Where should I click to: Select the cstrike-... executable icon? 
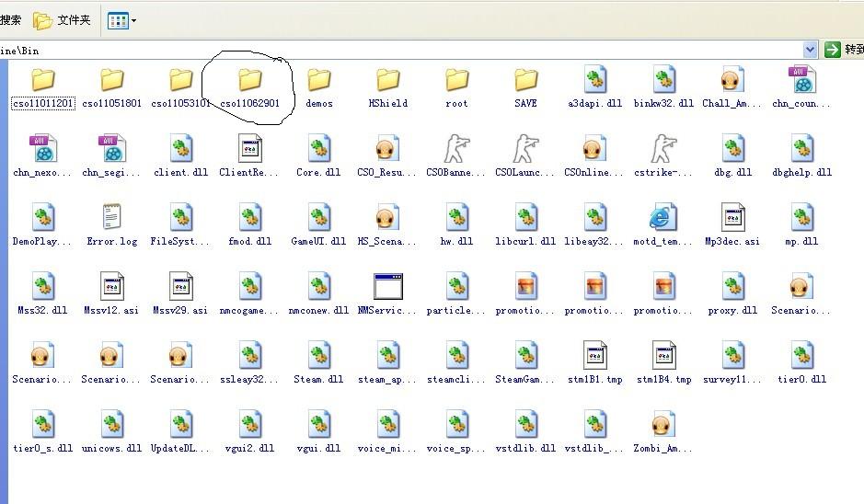coord(664,149)
